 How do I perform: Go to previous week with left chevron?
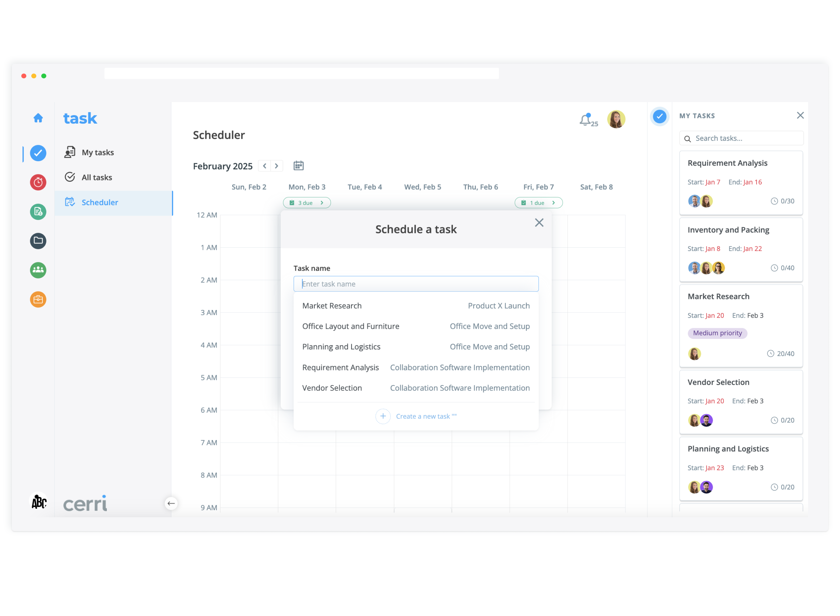tap(264, 166)
